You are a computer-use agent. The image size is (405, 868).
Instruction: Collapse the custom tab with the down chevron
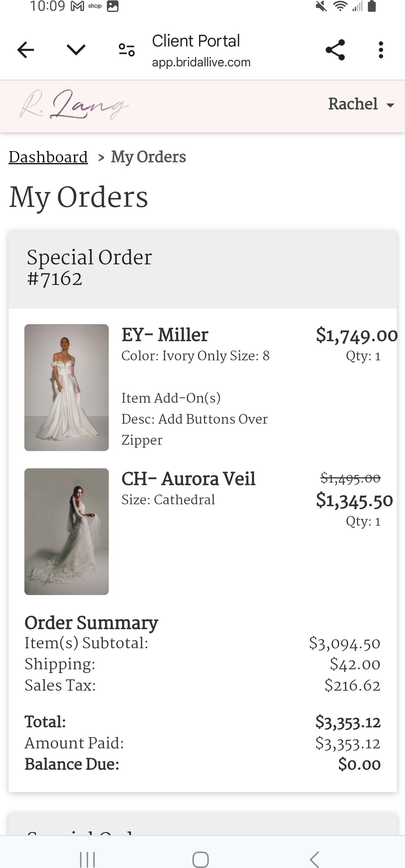point(76,50)
